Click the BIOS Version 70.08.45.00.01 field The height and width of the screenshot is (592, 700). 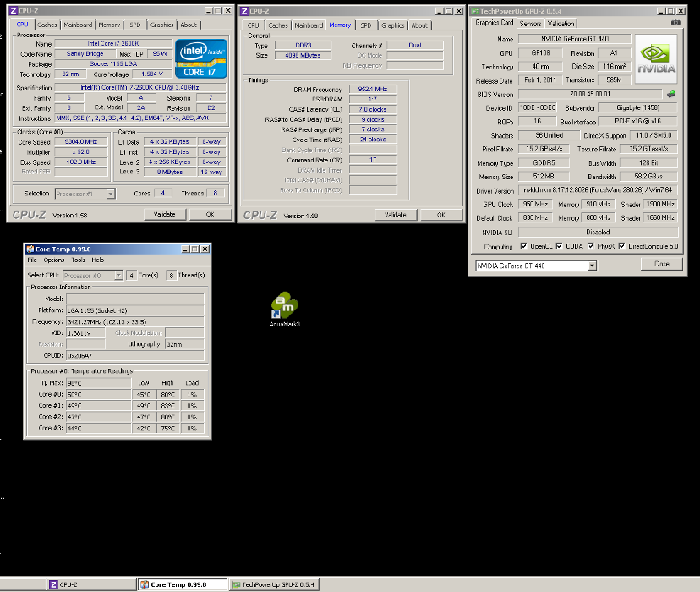590,94
